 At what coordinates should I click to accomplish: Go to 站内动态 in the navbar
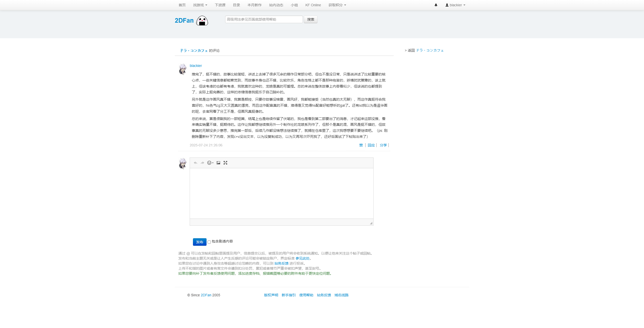276,5
